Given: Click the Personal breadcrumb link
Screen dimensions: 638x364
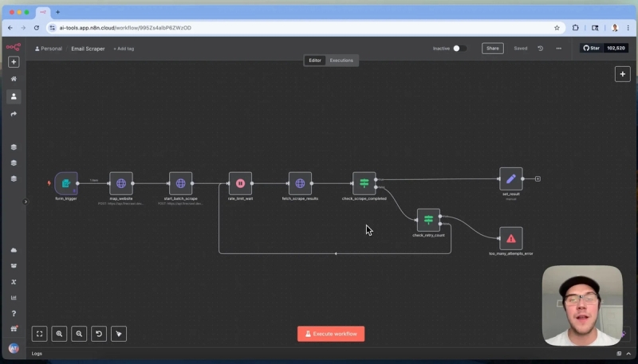Looking at the screenshot, I should [x=49, y=49].
